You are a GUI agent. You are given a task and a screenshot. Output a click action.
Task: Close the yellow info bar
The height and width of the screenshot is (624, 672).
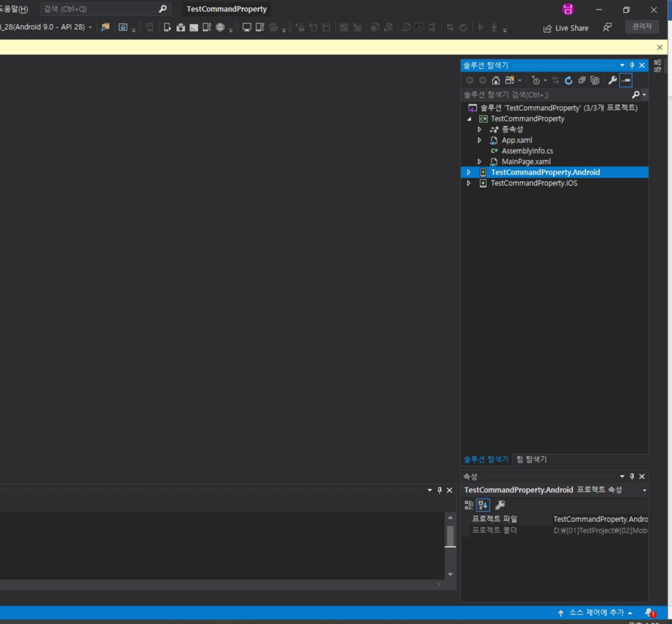click(x=659, y=47)
